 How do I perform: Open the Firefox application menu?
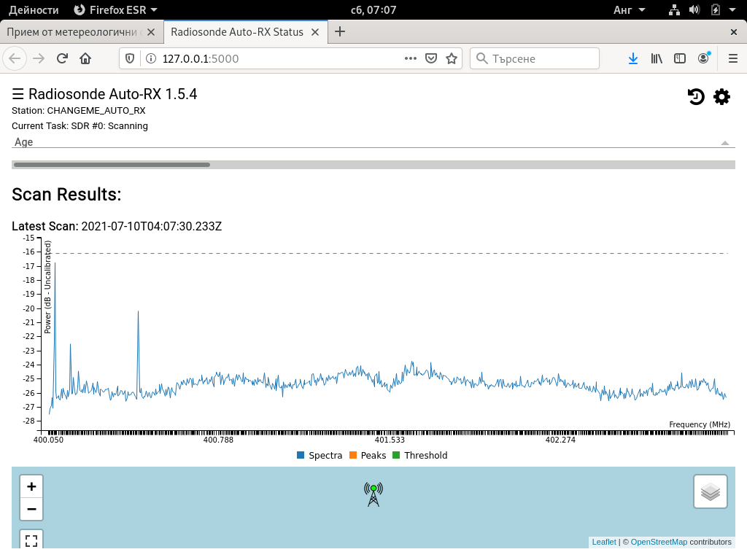click(733, 58)
